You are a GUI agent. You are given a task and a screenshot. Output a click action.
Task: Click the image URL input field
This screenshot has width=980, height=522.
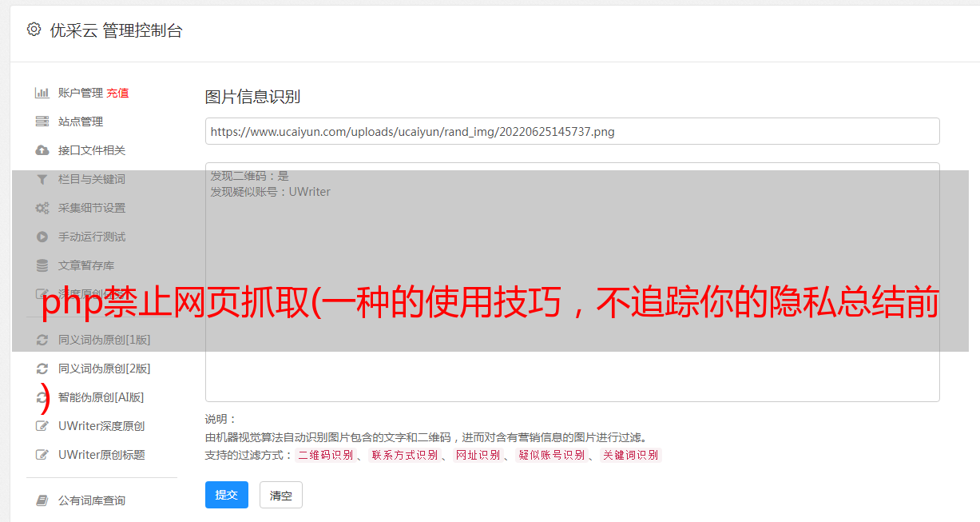click(572, 131)
